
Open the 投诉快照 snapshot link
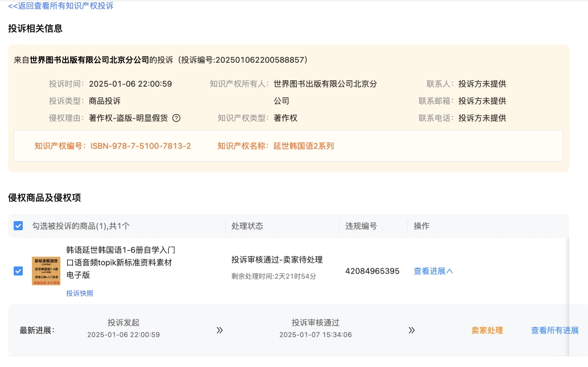79,293
